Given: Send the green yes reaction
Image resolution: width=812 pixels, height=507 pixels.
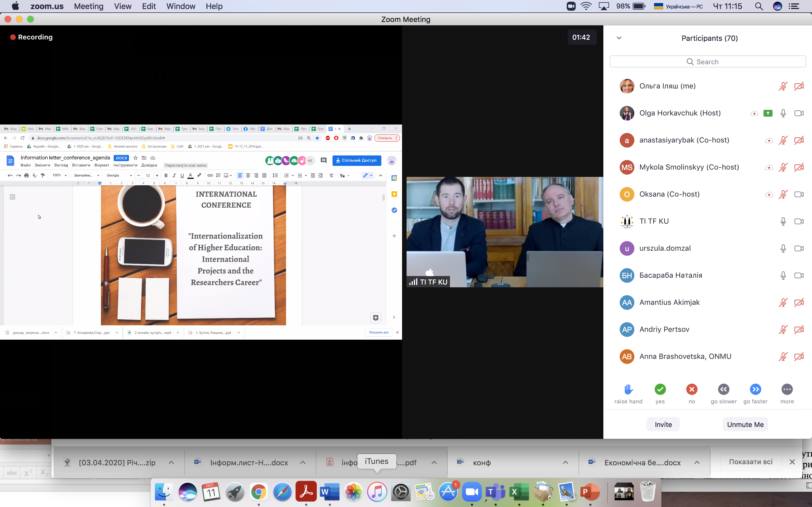Looking at the screenshot, I should pyautogui.click(x=660, y=389).
